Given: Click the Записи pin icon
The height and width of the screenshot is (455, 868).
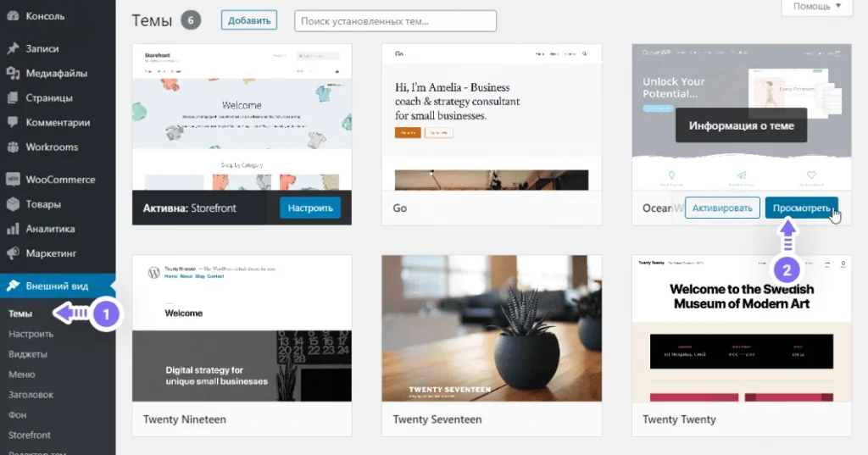Looking at the screenshot, I should [13, 48].
